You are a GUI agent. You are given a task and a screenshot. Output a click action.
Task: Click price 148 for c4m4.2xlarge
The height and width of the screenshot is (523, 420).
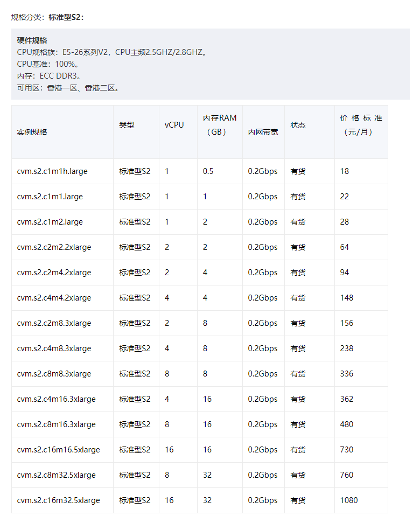[347, 298]
